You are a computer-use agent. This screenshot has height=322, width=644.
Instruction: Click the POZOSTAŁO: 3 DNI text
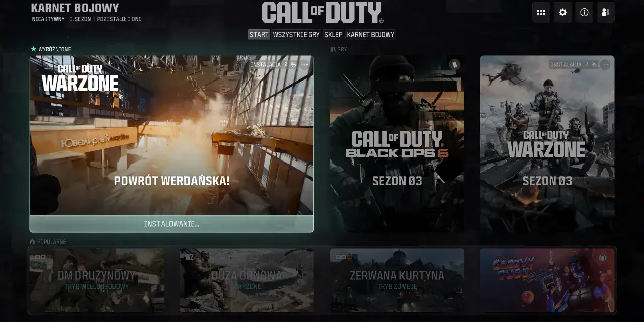pyautogui.click(x=119, y=19)
